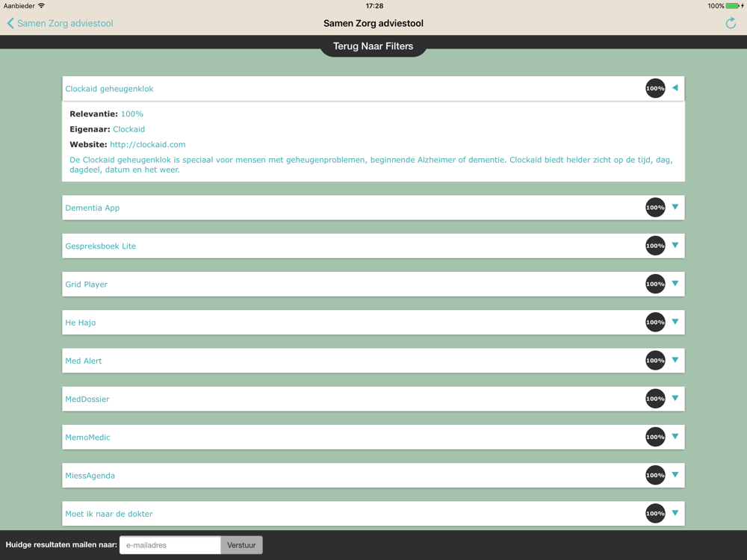Click the 100% badge on Grid Player

pos(655,284)
